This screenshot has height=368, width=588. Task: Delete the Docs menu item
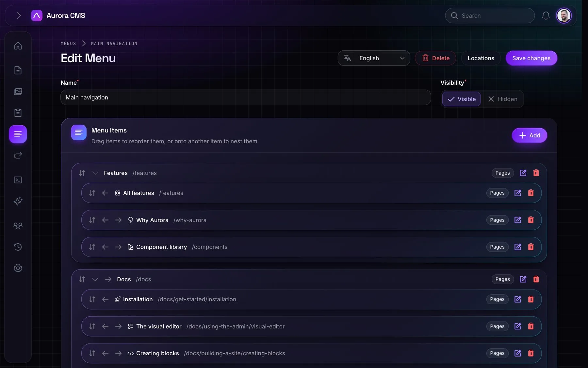pos(536,279)
